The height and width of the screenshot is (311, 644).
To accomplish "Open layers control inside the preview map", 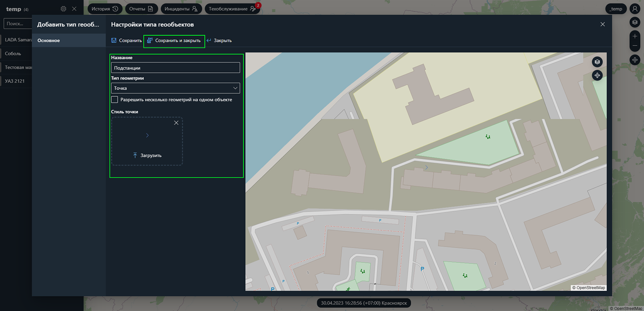I will point(597,62).
